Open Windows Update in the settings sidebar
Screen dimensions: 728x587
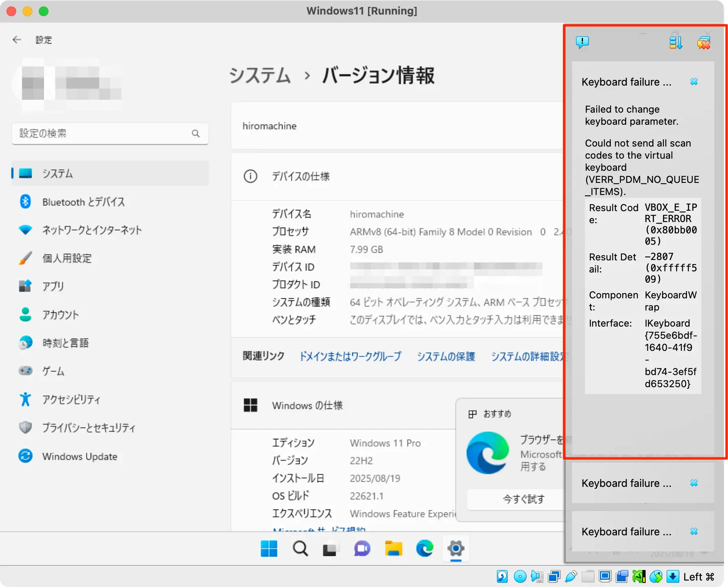point(80,457)
